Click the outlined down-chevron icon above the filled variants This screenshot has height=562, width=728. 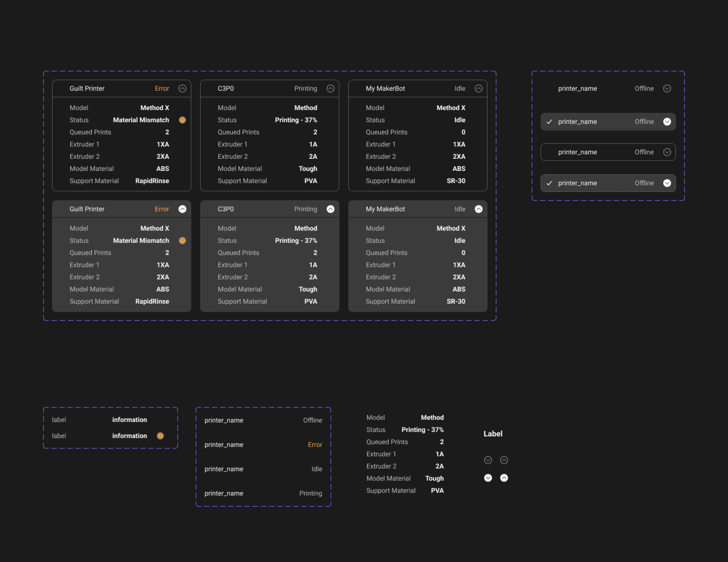(488, 460)
